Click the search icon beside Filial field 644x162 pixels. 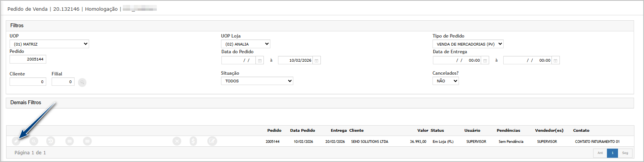82,82
